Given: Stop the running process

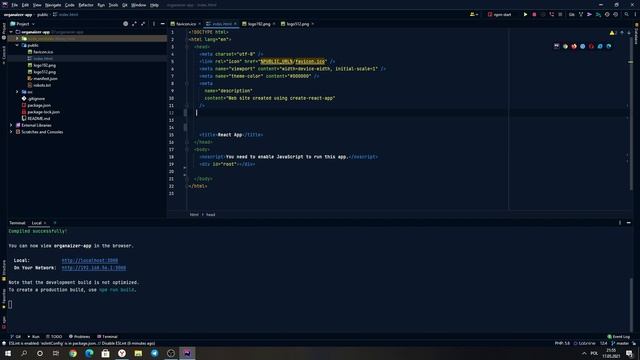Looking at the screenshot, I should 534,14.
